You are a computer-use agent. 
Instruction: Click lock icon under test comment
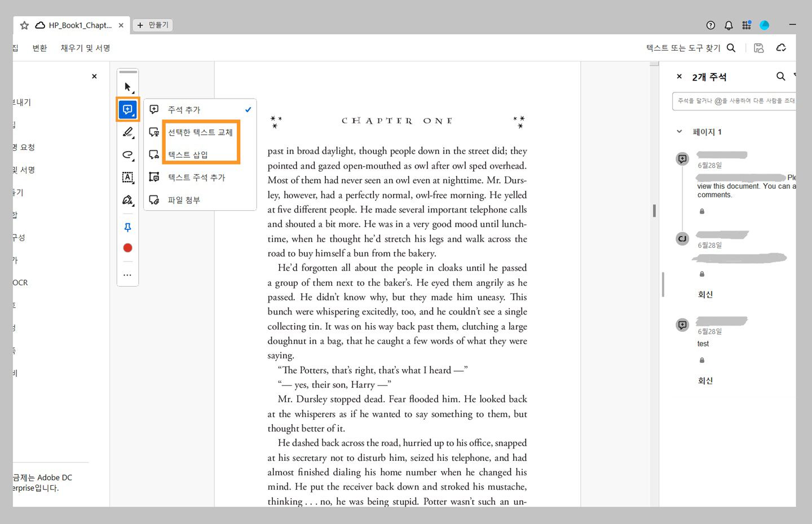(702, 360)
